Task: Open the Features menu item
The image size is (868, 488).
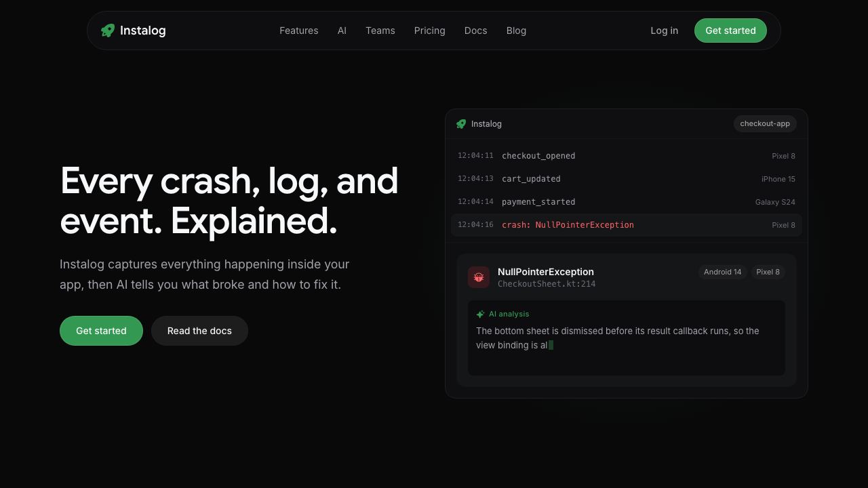Action: (x=299, y=30)
